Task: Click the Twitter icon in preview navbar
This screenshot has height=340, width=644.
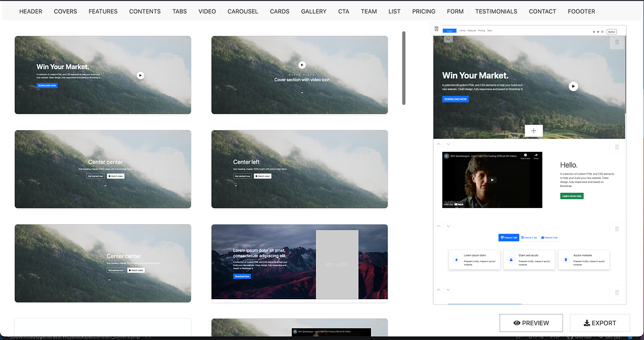Action: [x=598, y=32]
